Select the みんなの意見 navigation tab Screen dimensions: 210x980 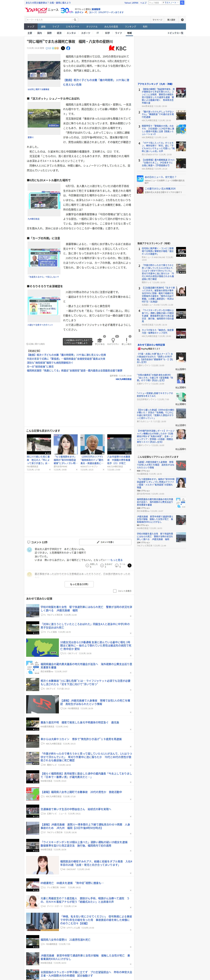click(111, 27)
